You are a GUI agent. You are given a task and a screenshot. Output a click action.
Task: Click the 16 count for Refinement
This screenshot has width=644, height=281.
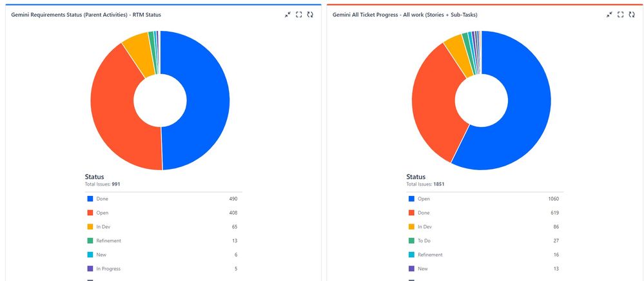tap(556, 255)
